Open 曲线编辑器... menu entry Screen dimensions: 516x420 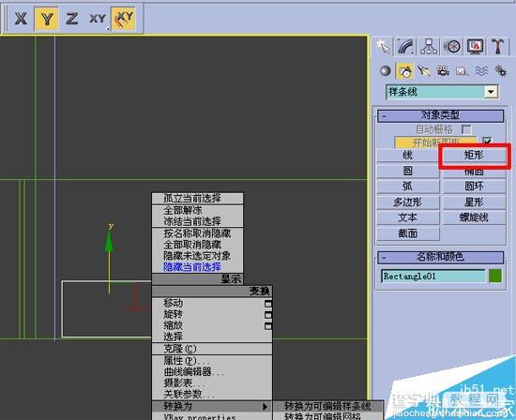click(x=212, y=372)
